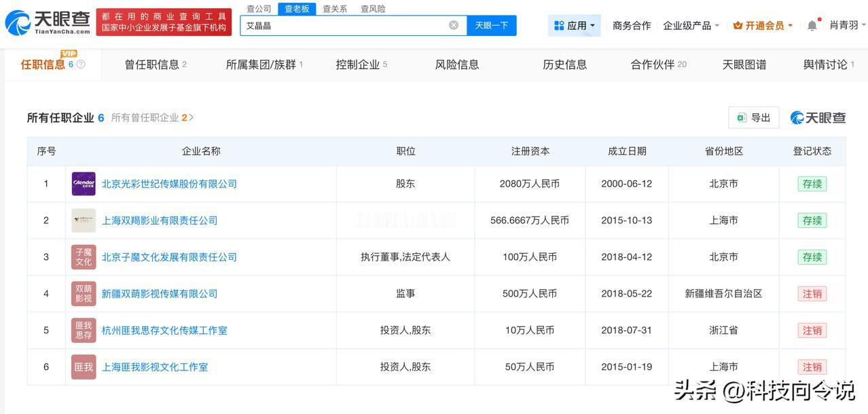Screen dimensions: 868x414
Task: Click inside the search input showing 艾晶晶
Action: 340,24
